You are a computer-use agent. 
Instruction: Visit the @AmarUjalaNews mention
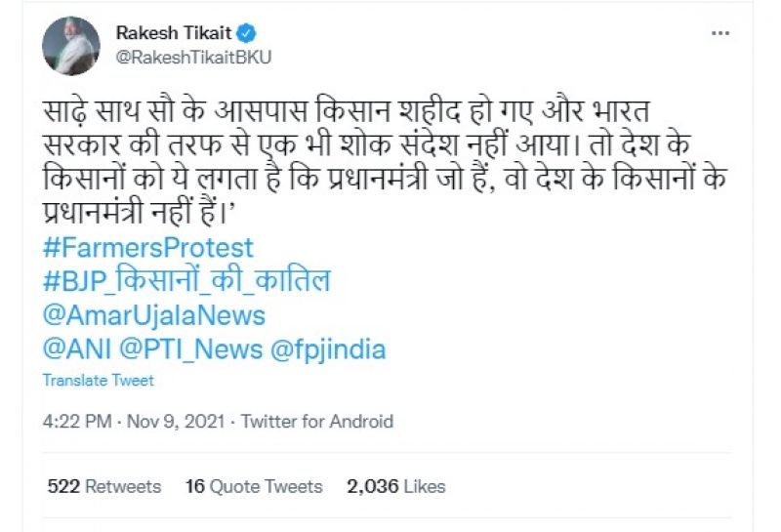tap(154, 315)
